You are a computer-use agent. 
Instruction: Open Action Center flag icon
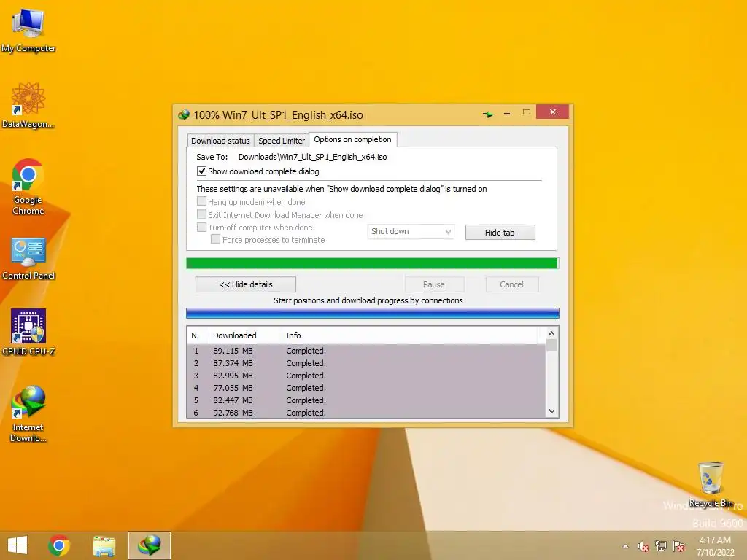678,546
